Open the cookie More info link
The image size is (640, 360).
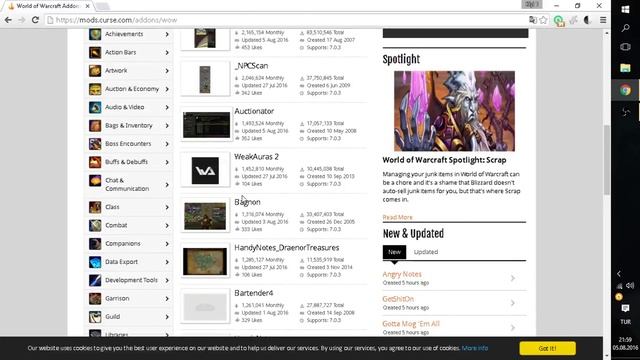click(x=475, y=348)
